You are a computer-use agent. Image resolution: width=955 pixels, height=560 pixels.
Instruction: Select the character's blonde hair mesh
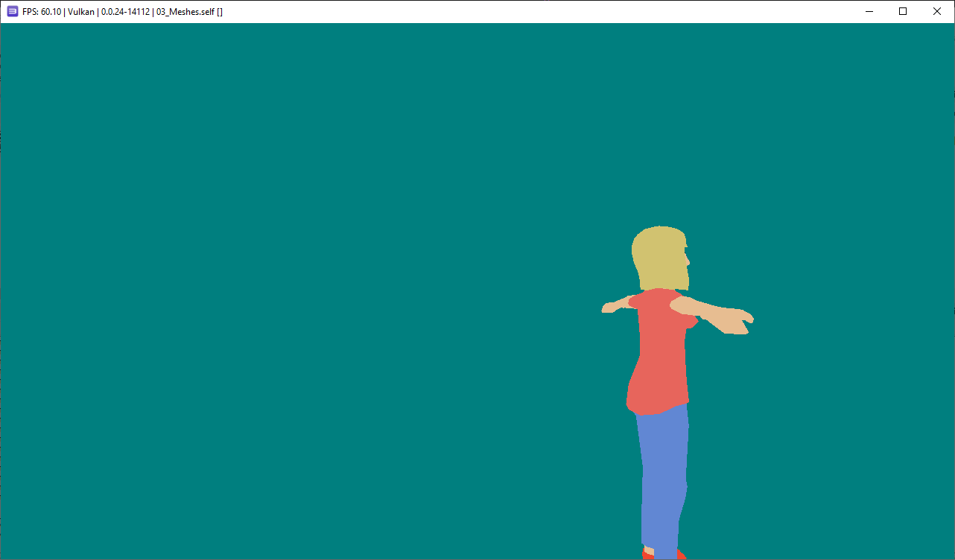click(x=656, y=257)
